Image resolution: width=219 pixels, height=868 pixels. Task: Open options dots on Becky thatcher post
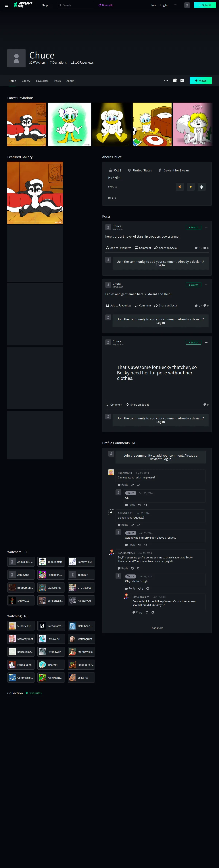tap(206, 342)
